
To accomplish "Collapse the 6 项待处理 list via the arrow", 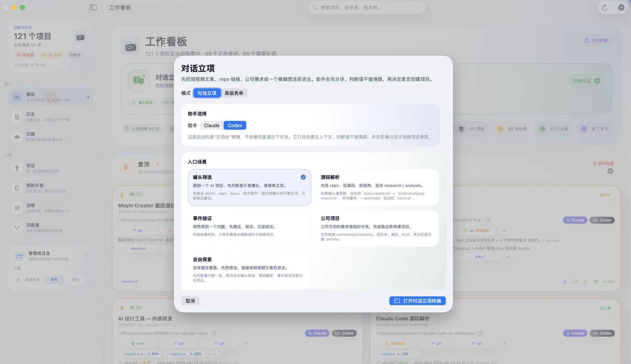I will coord(611,171).
